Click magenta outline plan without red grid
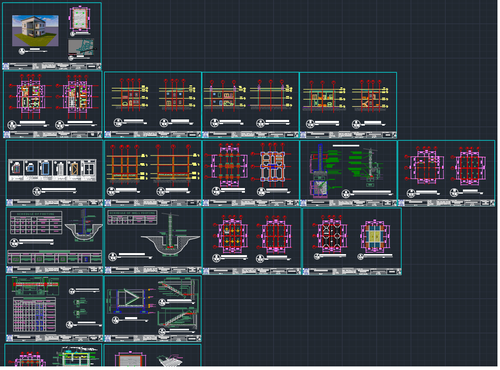This screenshot has height=370, width=500. pyautogui.click(x=424, y=165)
